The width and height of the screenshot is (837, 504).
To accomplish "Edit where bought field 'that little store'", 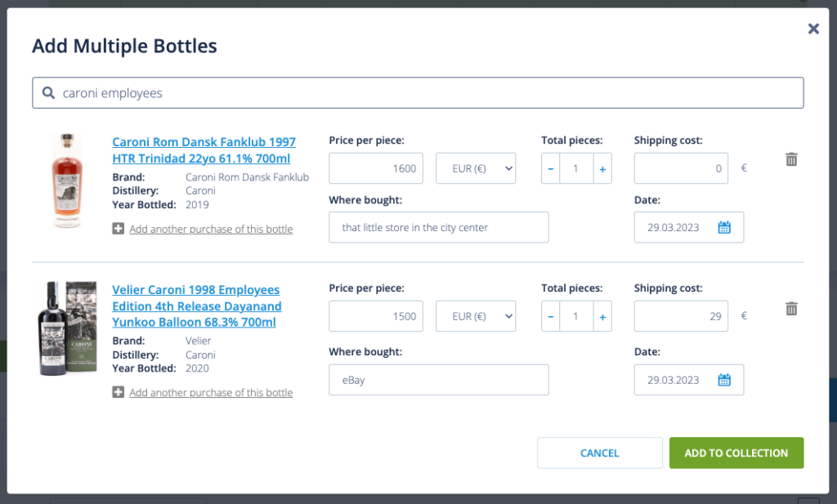I will (439, 227).
